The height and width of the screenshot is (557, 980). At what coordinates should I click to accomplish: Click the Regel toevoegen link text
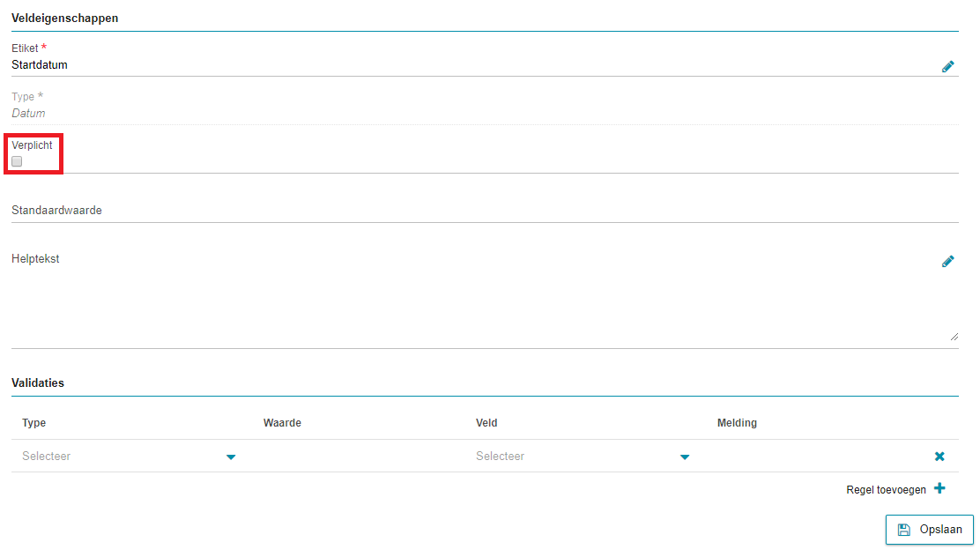(x=886, y=489)
